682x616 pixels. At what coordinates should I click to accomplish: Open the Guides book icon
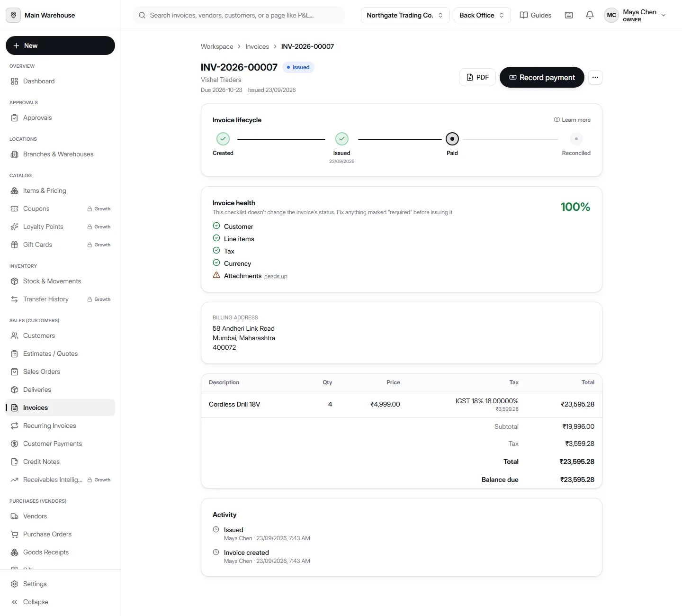coord(524,15)
